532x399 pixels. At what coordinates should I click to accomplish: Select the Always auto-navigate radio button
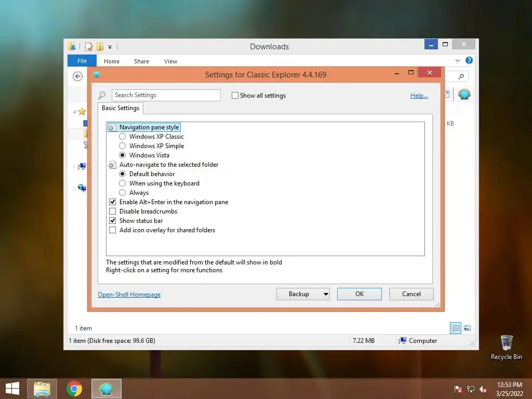click(x=123, y=193)
